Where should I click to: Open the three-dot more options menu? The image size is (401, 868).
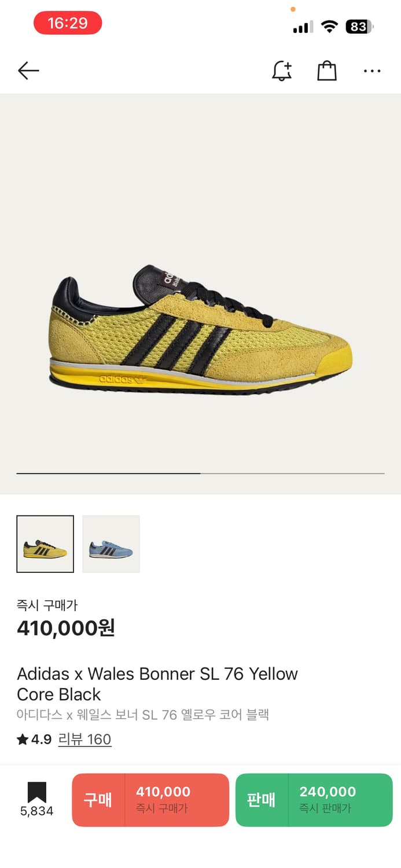pos(372,71)
